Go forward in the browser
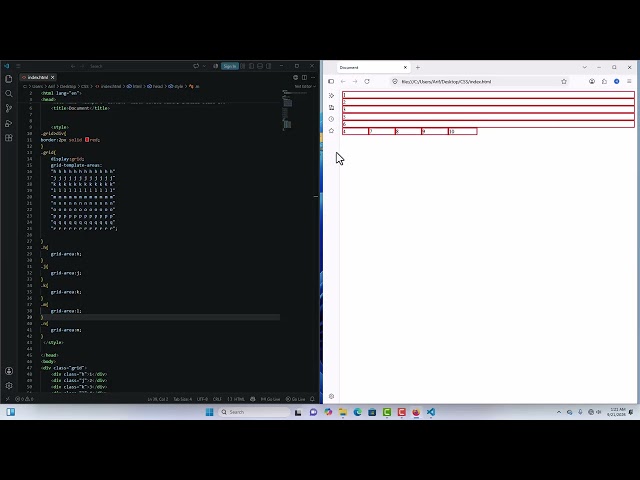Screen dimensions: 640x480 pyautogui.click(x=355, y=81)
